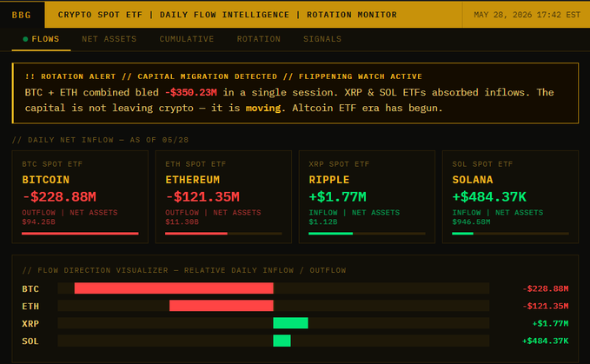The image size is (590, 364).
Task: Click the Flow Direction Visualizer heading
Action: 184,270
